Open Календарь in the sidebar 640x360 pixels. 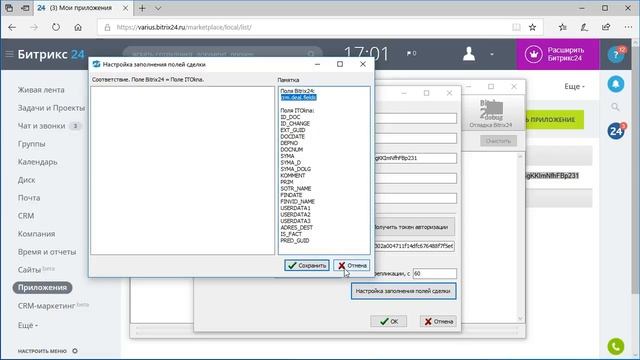38,162
